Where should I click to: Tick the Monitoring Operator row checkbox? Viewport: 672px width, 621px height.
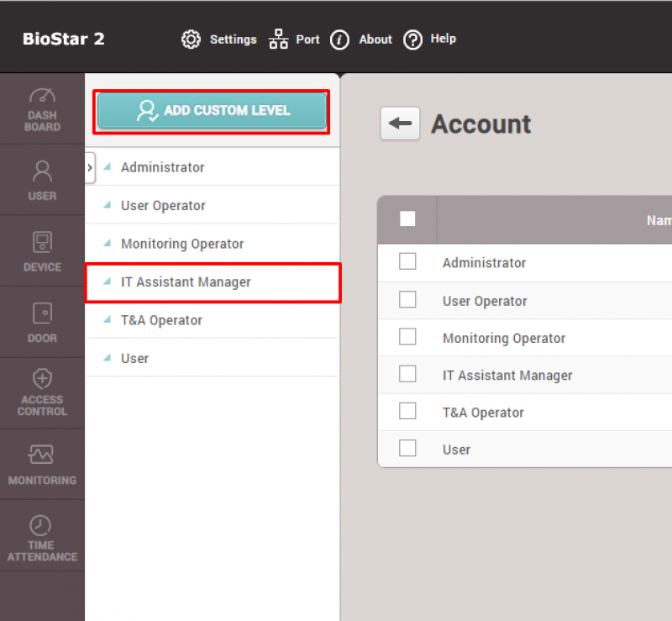(x=407, y=337)
